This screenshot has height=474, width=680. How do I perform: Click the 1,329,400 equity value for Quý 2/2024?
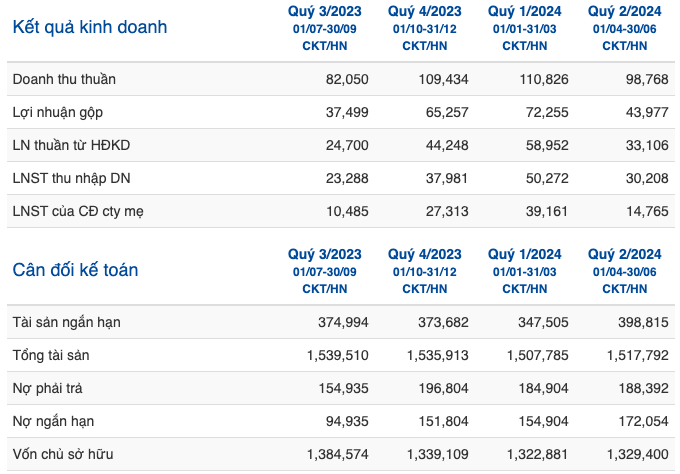point(638,454)
